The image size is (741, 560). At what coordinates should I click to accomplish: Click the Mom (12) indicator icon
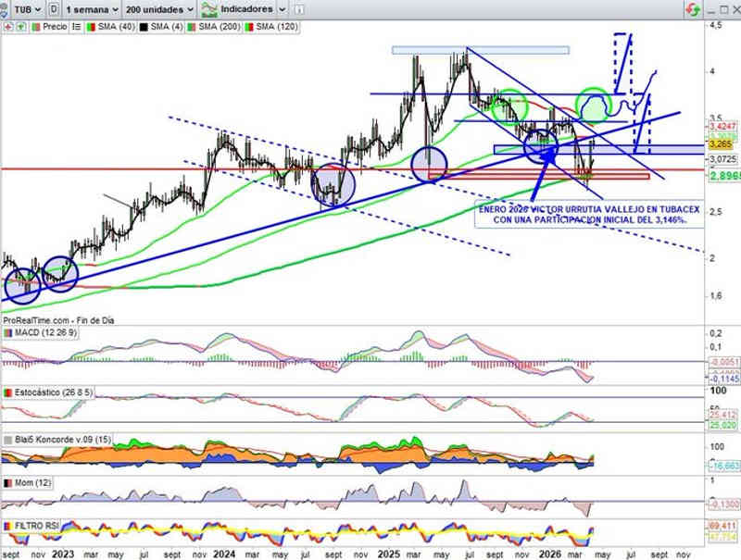(x=7, y=483)
